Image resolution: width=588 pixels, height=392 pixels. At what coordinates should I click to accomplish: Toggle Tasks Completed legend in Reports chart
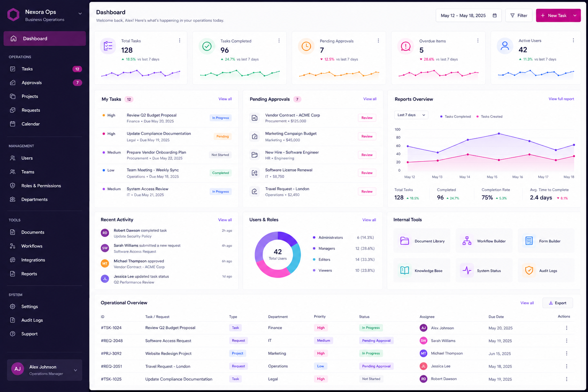coord(456,116)
